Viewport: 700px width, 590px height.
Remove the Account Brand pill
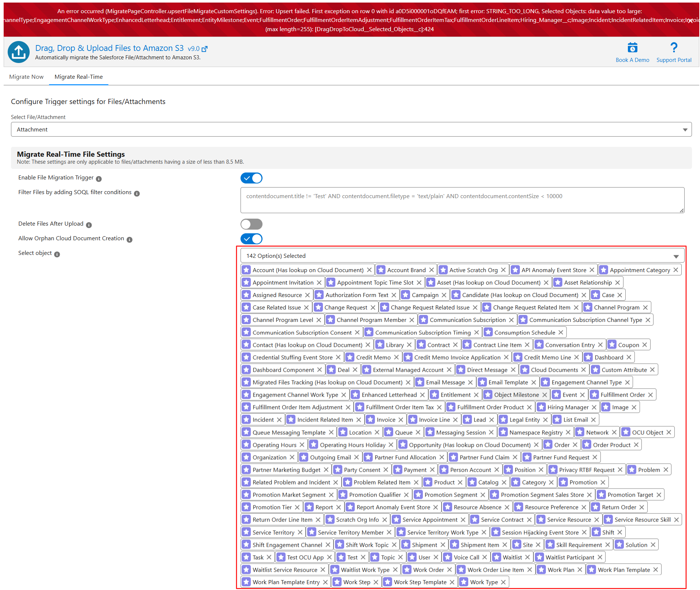[x=432, y=270]
